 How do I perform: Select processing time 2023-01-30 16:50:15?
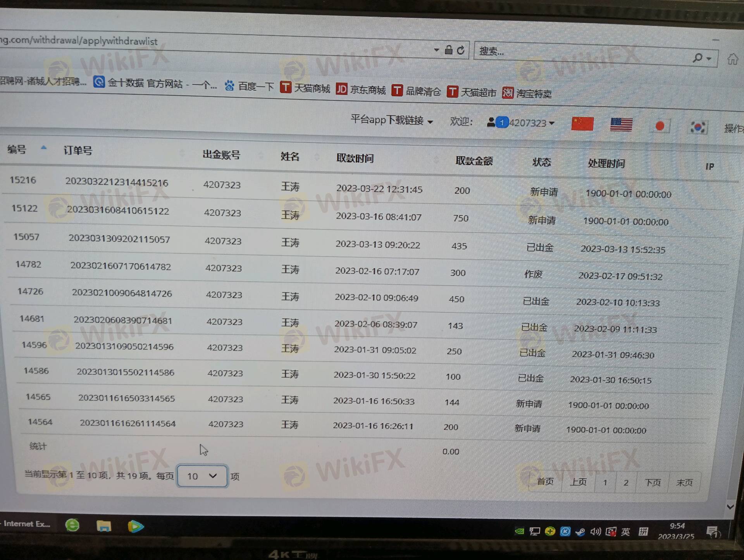pos(611,380)
